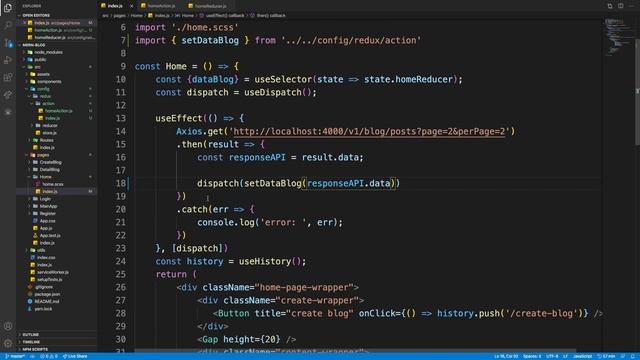Change end of line sequence LF
This screenshot has width=640, height=360.
click(565, 356)
